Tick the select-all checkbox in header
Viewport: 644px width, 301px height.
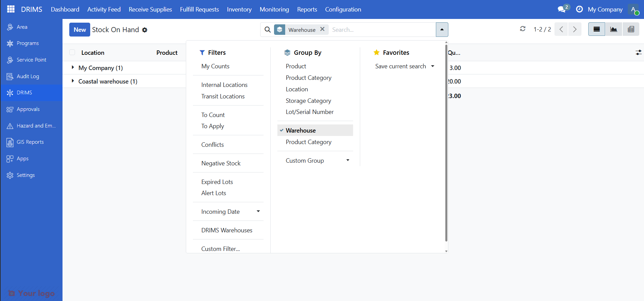(72, 52)
